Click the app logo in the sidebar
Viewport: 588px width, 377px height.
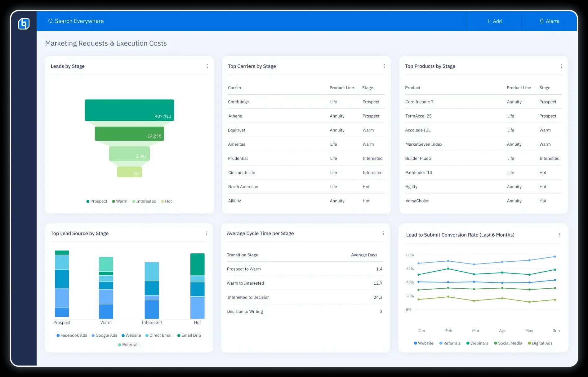click(x=24, y=24)
